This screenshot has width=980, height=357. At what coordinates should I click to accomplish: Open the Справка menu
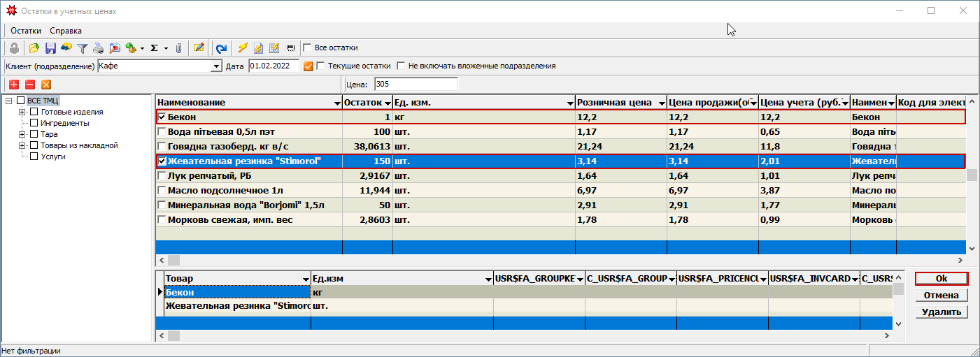[66, 31]
